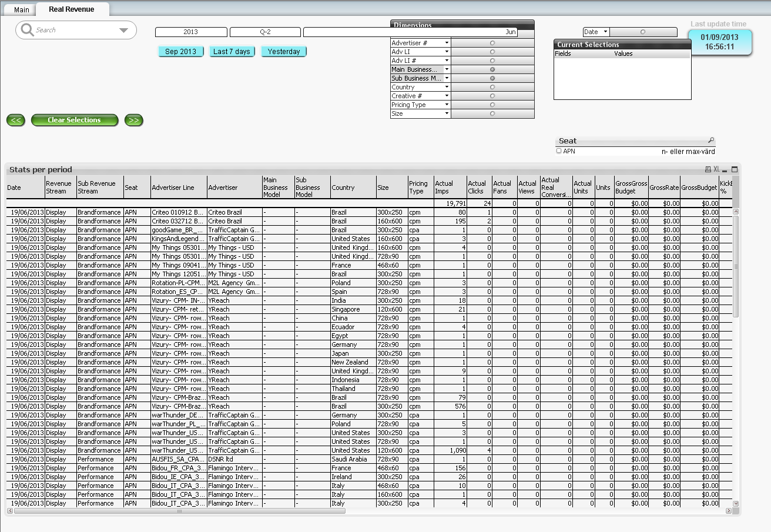
Task: Toggle the Adv LI # dimension radio indicator
Action: click(492, 61)
